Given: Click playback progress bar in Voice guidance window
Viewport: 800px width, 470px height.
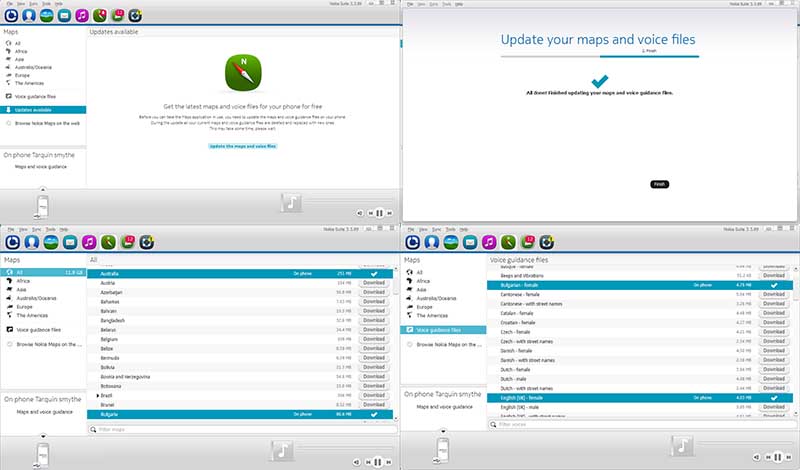Looking at the screenshot, I should (745, 442).
